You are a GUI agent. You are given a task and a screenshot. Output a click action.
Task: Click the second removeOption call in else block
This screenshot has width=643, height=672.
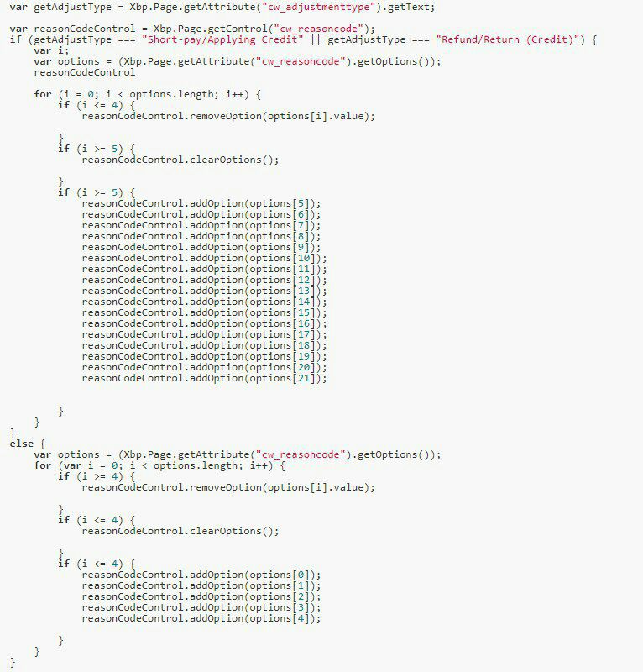click(x=228, y=487)
